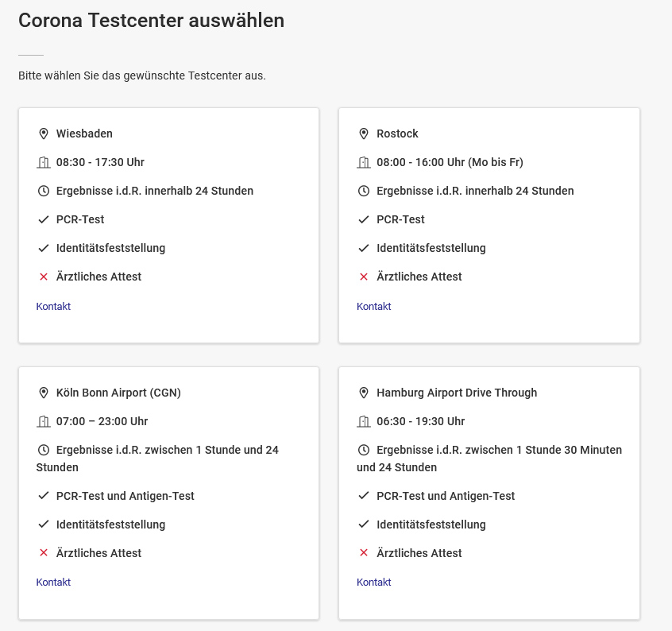The height and width of the screenshot is (631, 672).
Task: Click the red X icon in Wiesbaden card
Action: (x=44, y=277)
